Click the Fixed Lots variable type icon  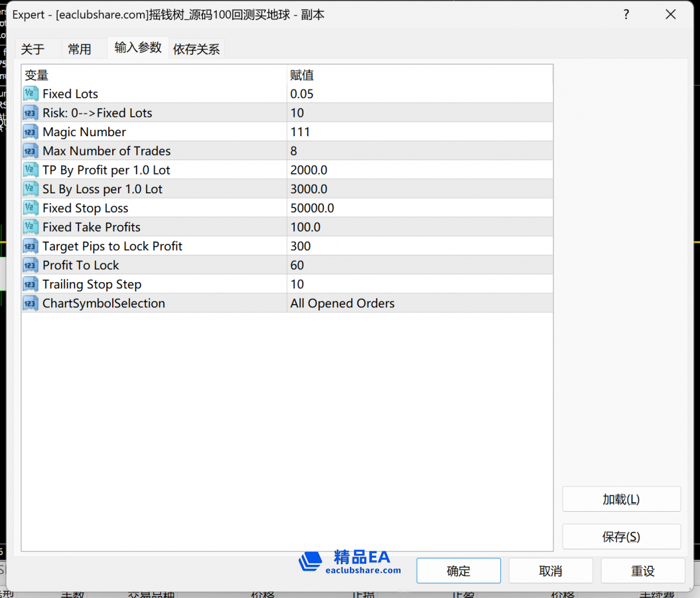coord(31,94)
